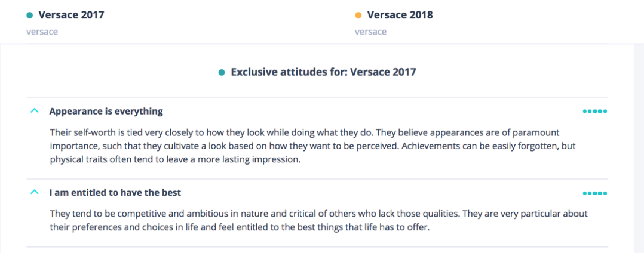Click the orange dot beside Versace 2018 title
Screen dimensions: 644x253
tap(358, 16)
